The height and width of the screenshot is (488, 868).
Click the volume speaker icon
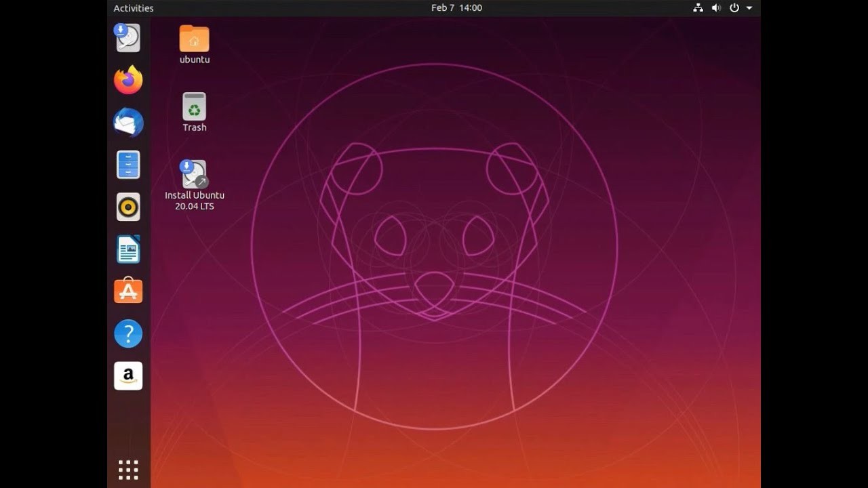pos(716,8)
